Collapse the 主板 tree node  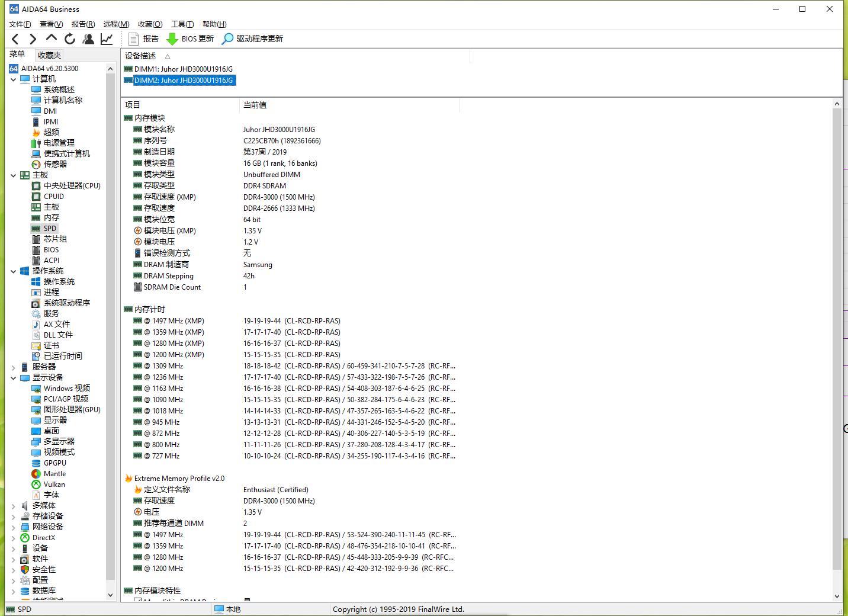pyautogui.click(x=13, y=175)
